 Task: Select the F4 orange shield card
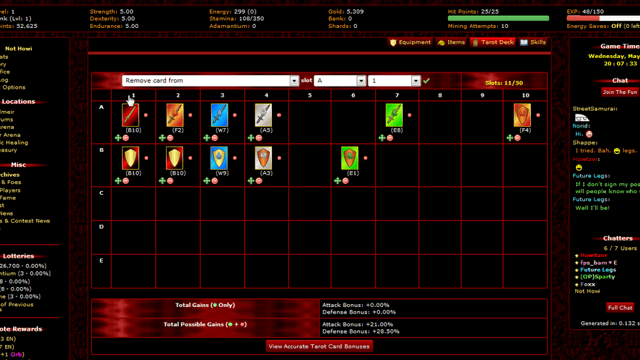(522, 115)
